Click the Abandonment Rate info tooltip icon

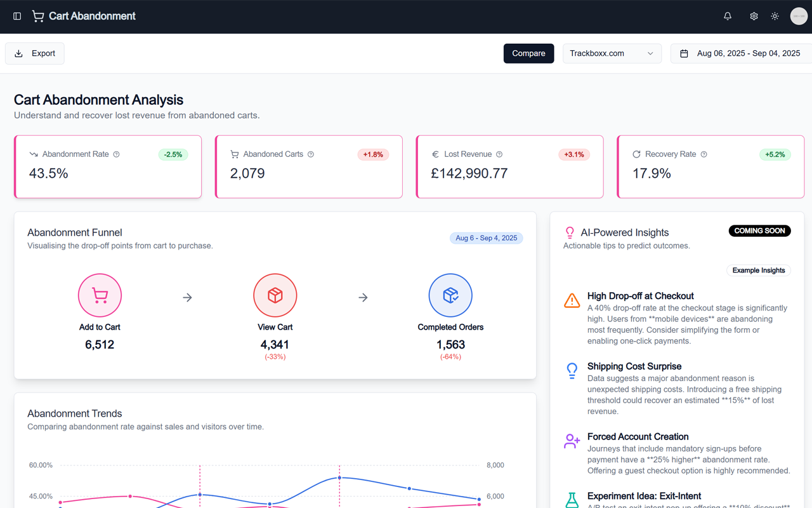[x=116, y=154]
